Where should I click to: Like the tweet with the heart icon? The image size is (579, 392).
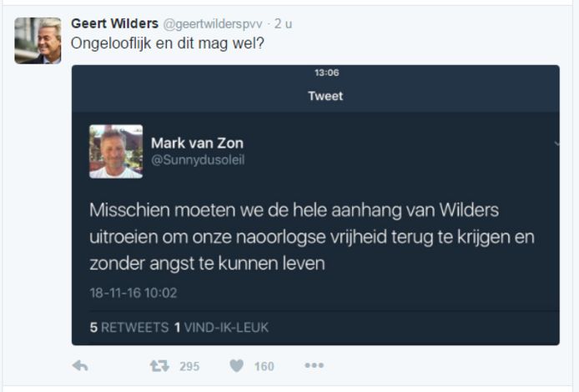point(237,366)
